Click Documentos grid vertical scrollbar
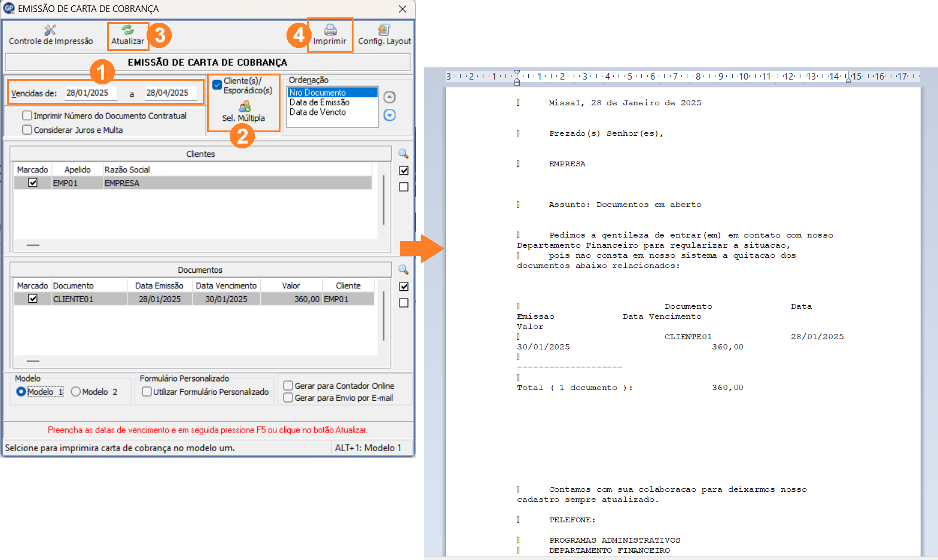 (x=383, y=316)
